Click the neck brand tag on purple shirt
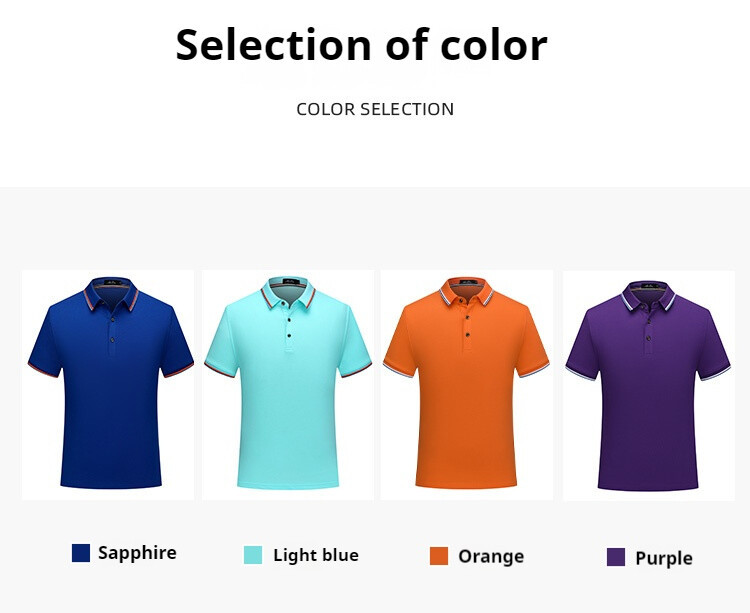Viewport: 750px width, 613px height. click(651, 285)
